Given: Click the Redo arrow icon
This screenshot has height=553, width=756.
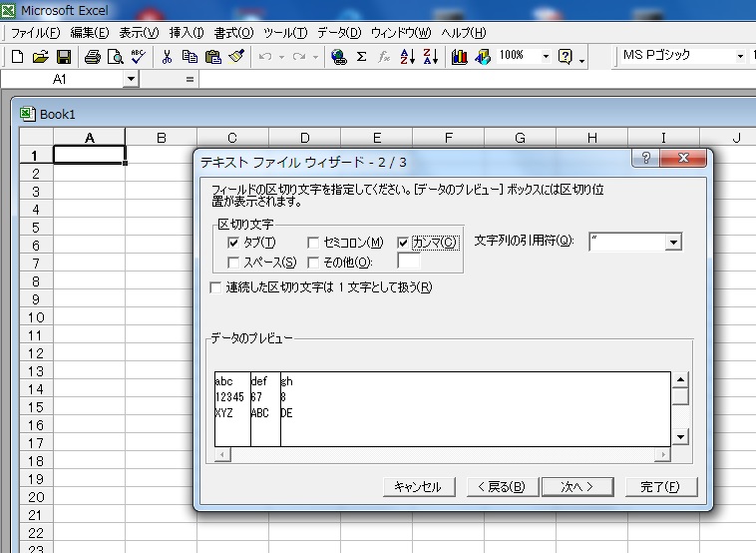Looking at the screenshot, I should tap(299, 57).
